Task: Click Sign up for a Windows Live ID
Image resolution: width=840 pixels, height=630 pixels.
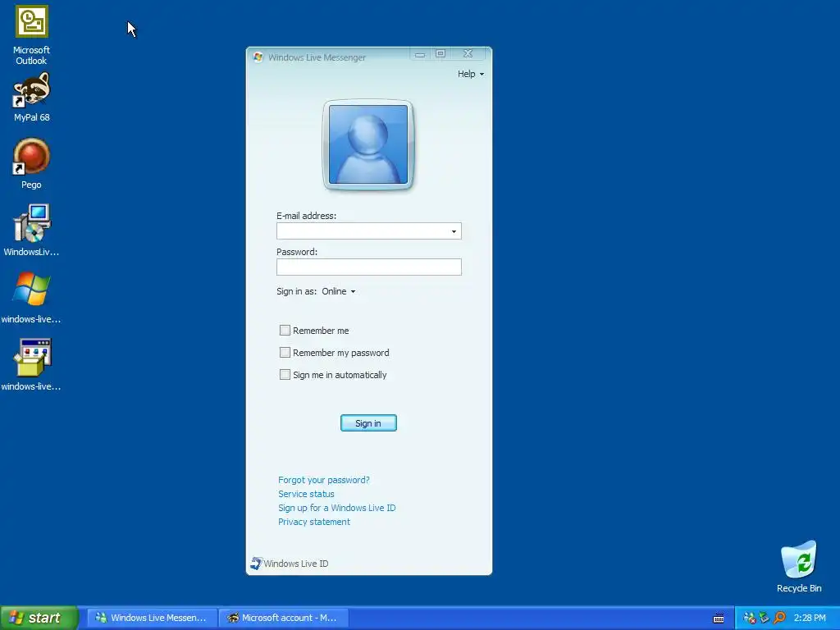Action: pyautogui.click(x=336, y=508)
